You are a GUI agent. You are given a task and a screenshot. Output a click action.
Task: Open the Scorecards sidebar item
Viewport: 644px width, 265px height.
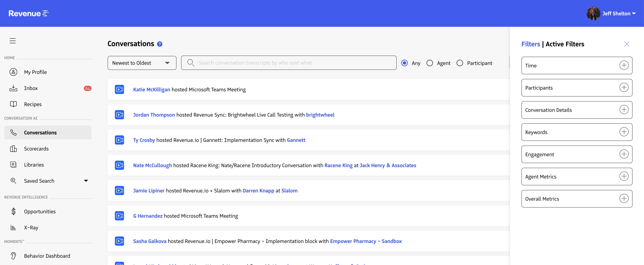[36, 149]
